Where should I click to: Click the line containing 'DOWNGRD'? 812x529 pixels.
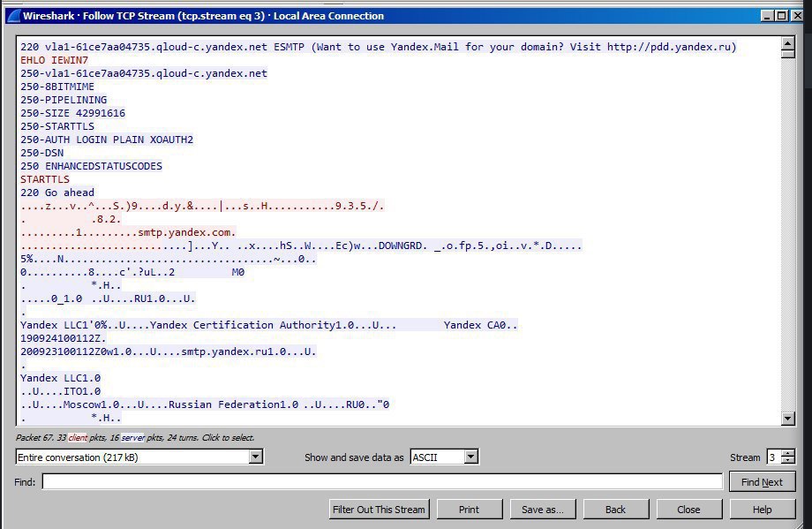[301, 246]
